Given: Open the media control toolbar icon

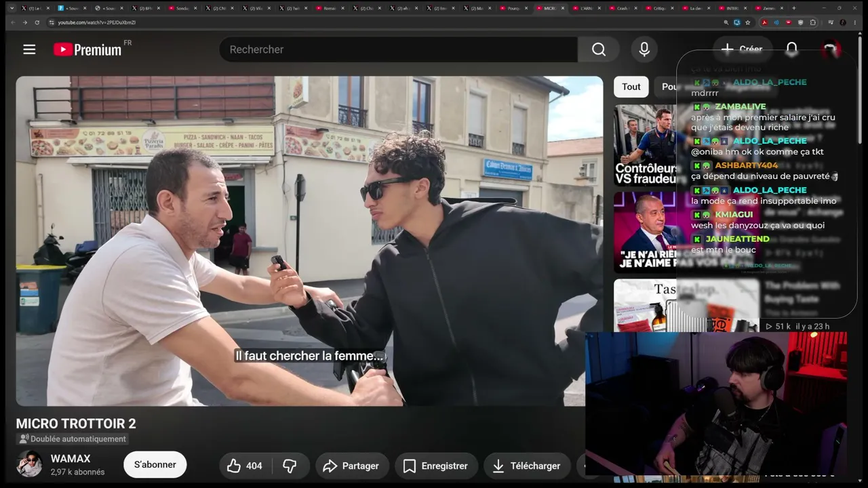Looking at the screenshot, I should pyautogui.click(x=830, y=22).
